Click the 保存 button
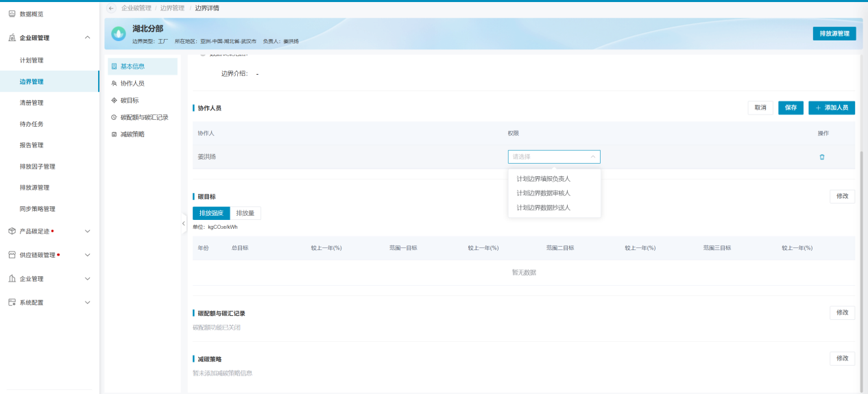 tap(791, 108)
